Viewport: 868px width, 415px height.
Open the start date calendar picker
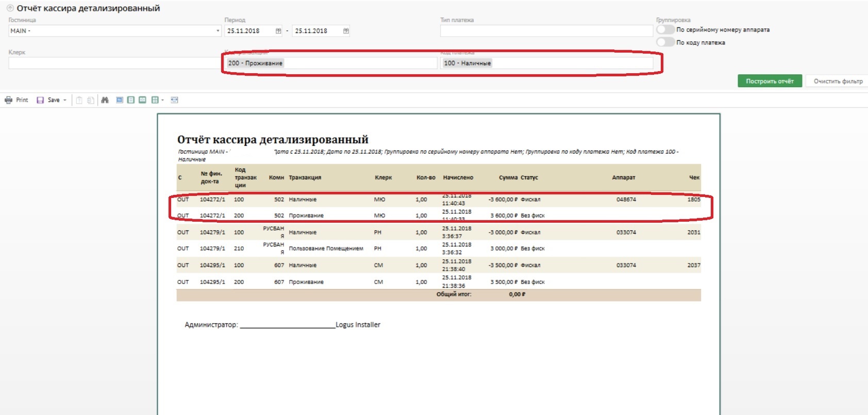point(278,31)
